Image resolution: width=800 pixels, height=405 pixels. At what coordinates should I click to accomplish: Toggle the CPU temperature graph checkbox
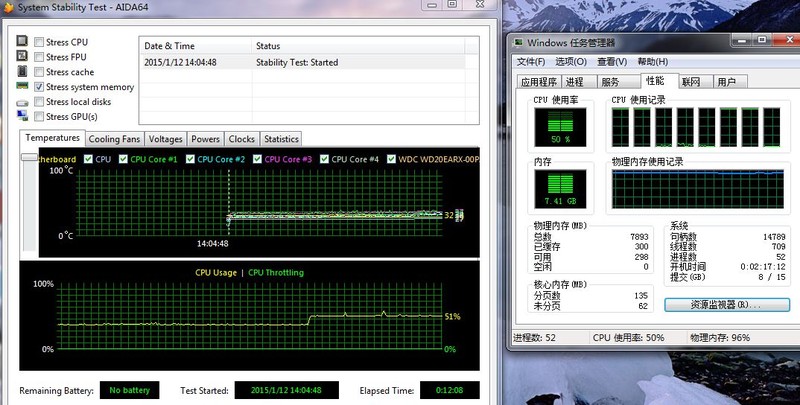pos(88,159)
